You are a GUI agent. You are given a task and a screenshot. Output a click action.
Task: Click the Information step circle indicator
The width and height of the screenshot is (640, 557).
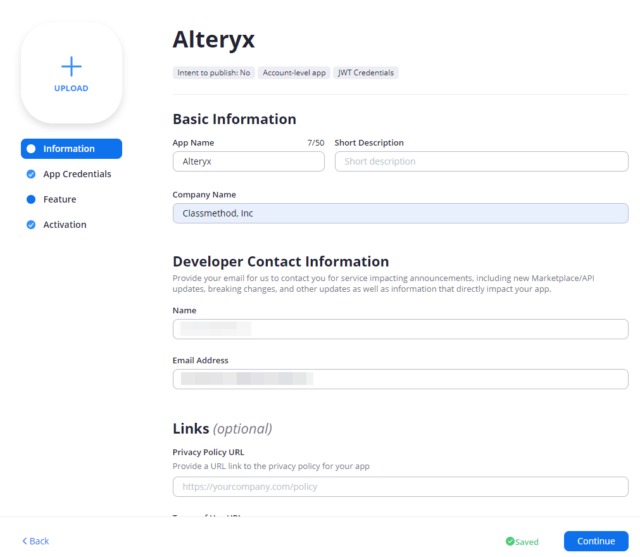tap(31, 149)
